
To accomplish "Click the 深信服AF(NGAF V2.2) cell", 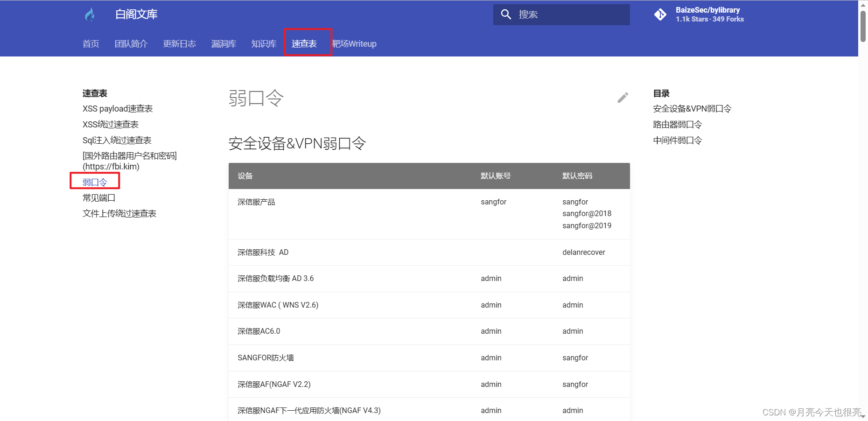I will (x=274, y=385).
